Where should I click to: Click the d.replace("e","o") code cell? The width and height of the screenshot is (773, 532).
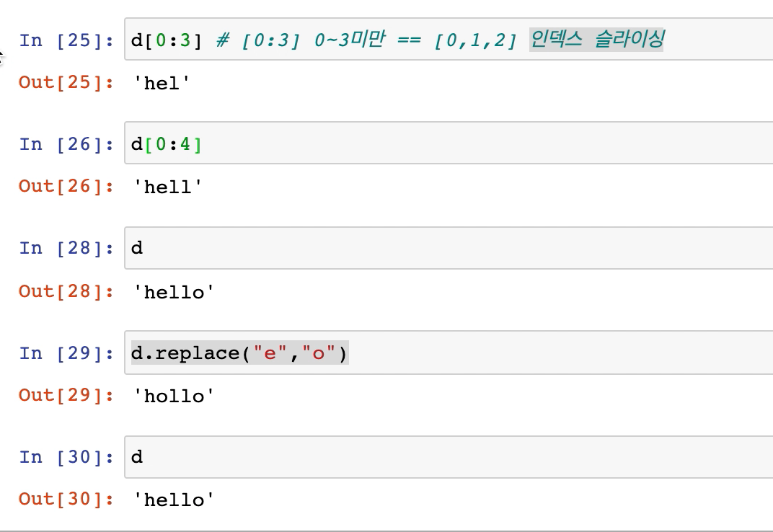449,353
